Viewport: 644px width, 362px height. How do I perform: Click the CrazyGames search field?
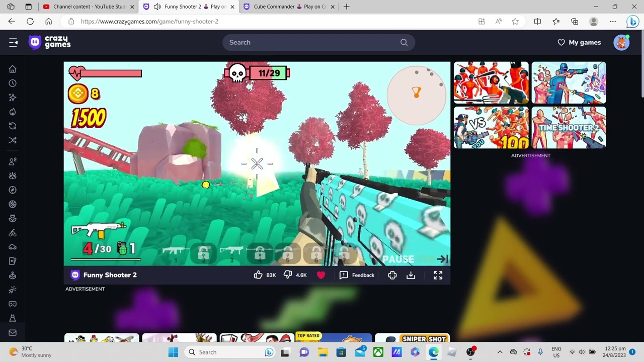tap(319, 43)
